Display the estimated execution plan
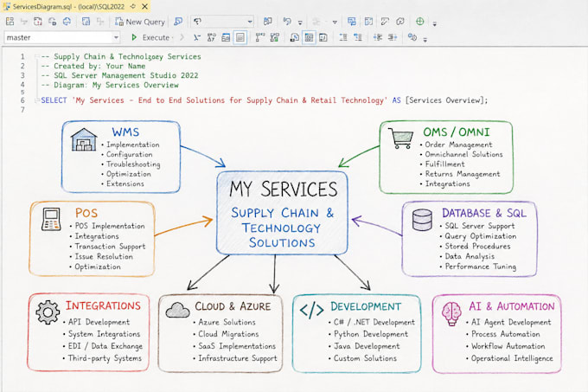 click(x=212, y=37)
